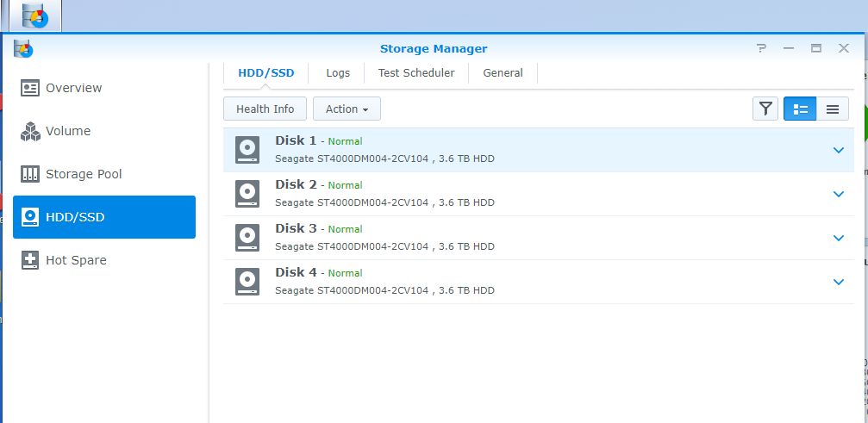This screenshot has height=423, width=868.
Task: Click the Health Info button
Action: (x=265, y=109)
